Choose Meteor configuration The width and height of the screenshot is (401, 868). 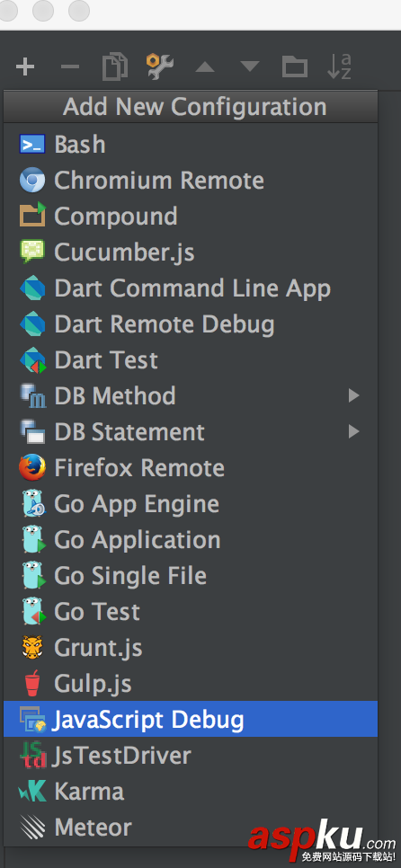click(x=191, y=827)
